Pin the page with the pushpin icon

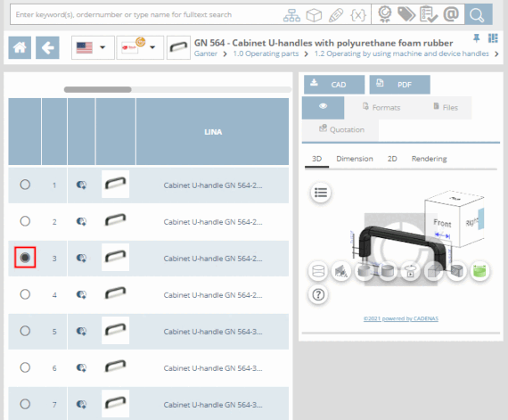476,38
